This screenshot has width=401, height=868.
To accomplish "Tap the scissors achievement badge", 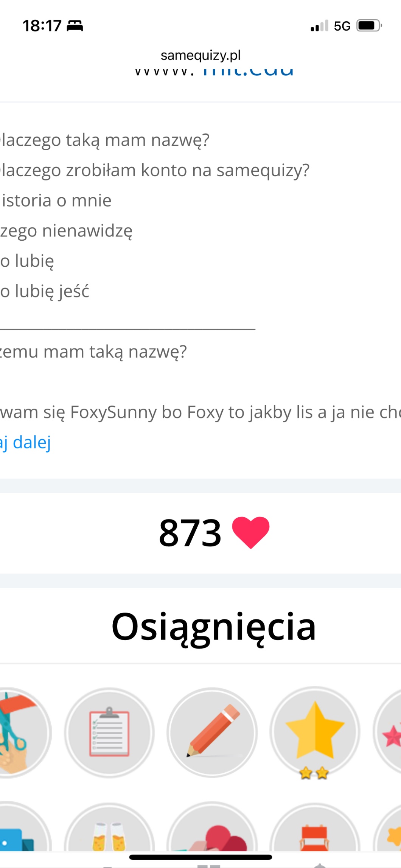I will pyautogui.click(x=23, y=733).
